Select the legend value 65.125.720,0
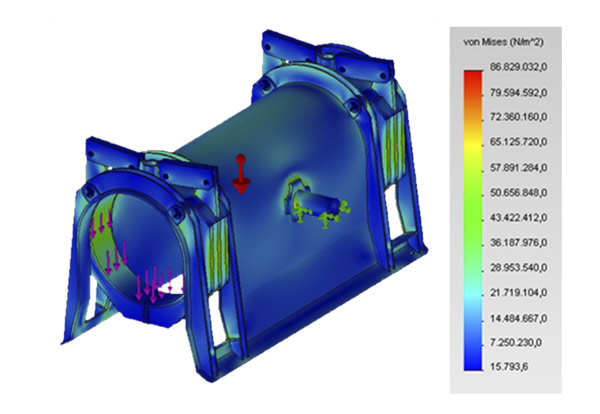Screen dimensions: 600x414 (518, 142)
